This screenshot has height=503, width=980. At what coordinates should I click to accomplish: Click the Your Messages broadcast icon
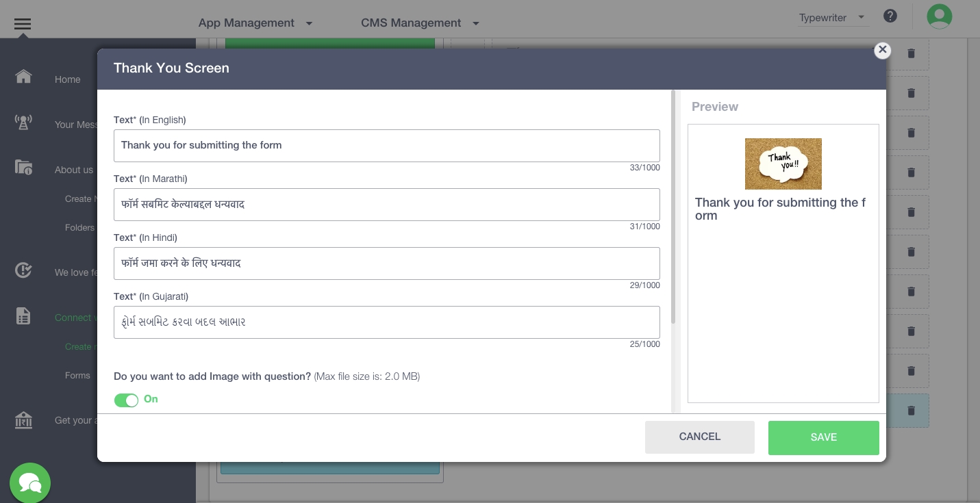23,123
